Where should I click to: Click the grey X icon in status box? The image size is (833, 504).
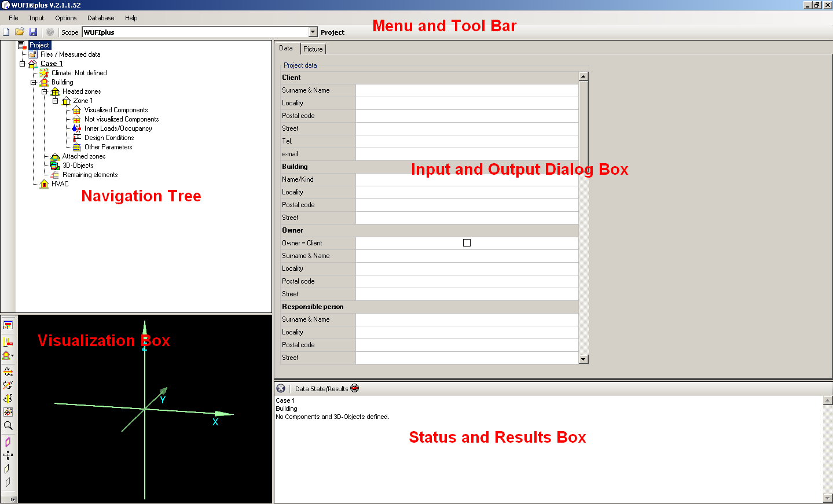[281, 388]
